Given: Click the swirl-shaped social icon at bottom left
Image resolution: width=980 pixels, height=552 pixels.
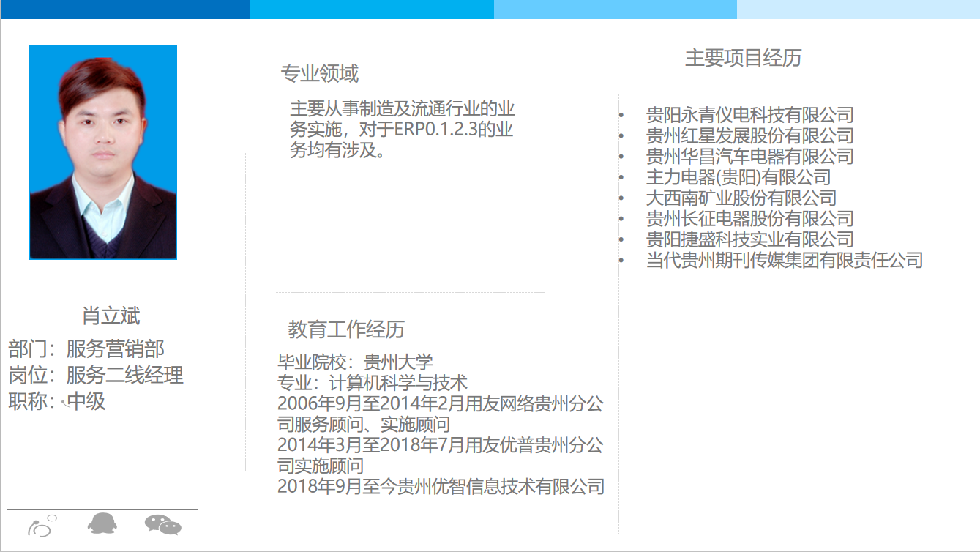Looking at the screenshot, I should point(41,525).
